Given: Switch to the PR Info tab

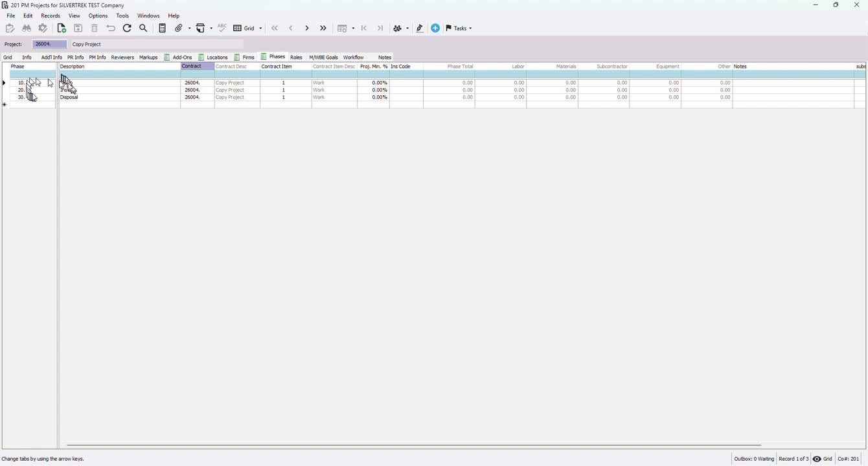Looking at the screenshot, I should (76, 58).
